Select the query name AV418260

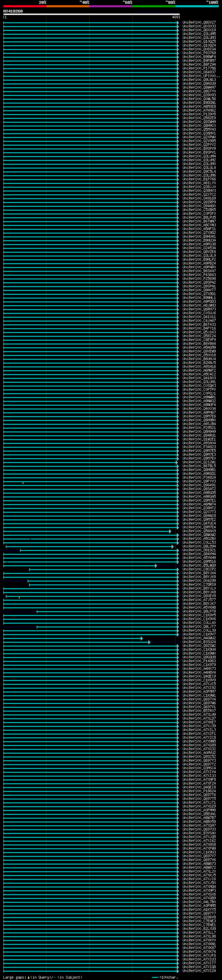click(x=13, y=11)
